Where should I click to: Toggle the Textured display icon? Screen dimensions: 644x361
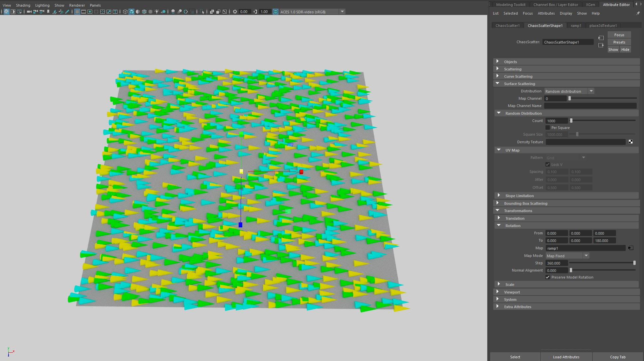[150, 12]
